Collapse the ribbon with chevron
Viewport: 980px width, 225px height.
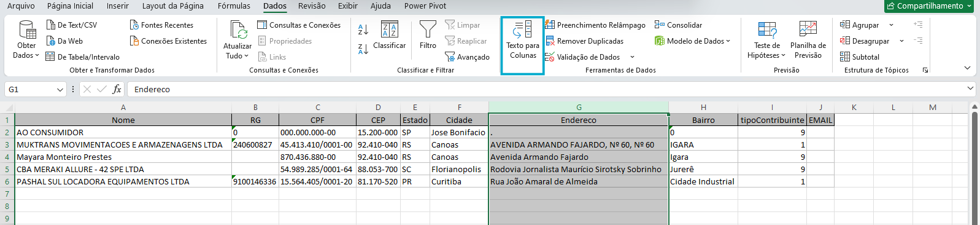pyautogui.click(x=967, y=68)
